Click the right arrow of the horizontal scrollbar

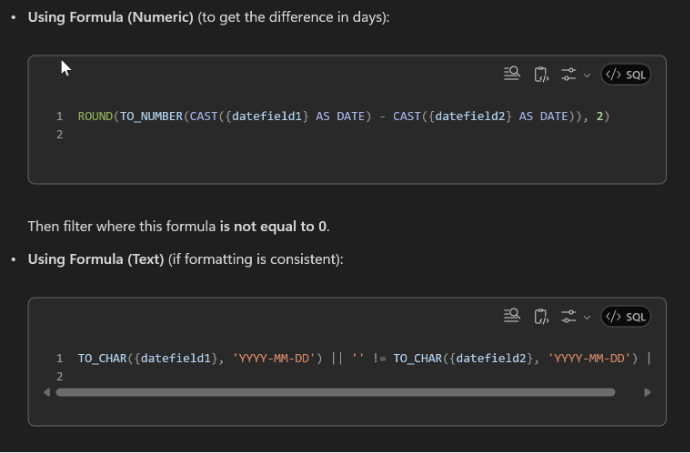647,392
